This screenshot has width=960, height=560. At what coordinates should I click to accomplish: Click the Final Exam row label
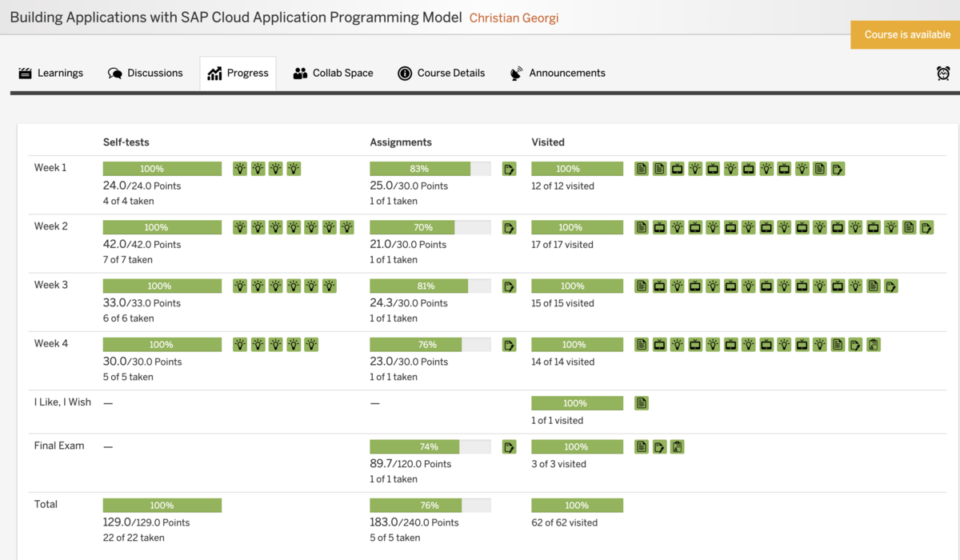[x=59, y=446]
